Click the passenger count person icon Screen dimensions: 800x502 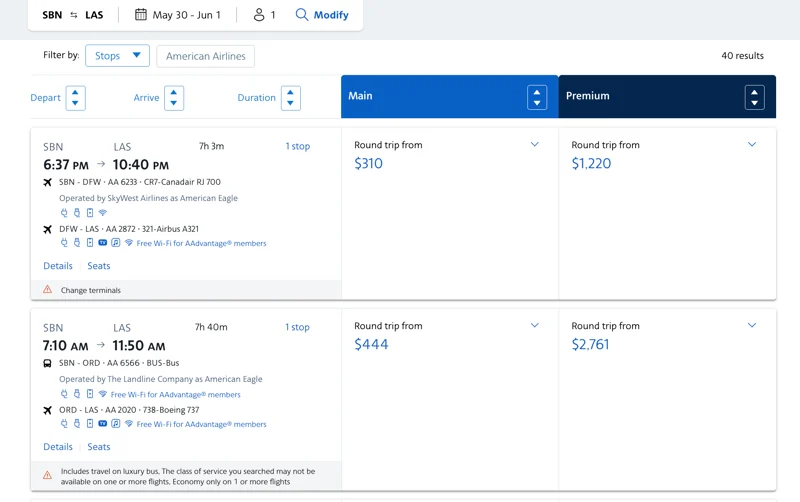(259, 15)
